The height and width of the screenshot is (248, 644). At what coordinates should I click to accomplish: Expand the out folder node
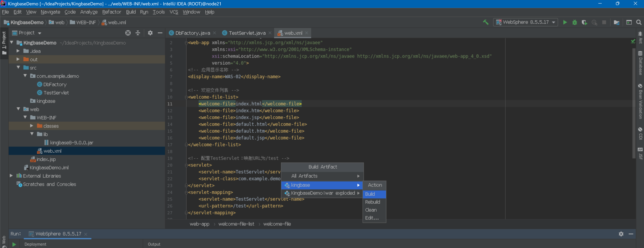(18, 59)
